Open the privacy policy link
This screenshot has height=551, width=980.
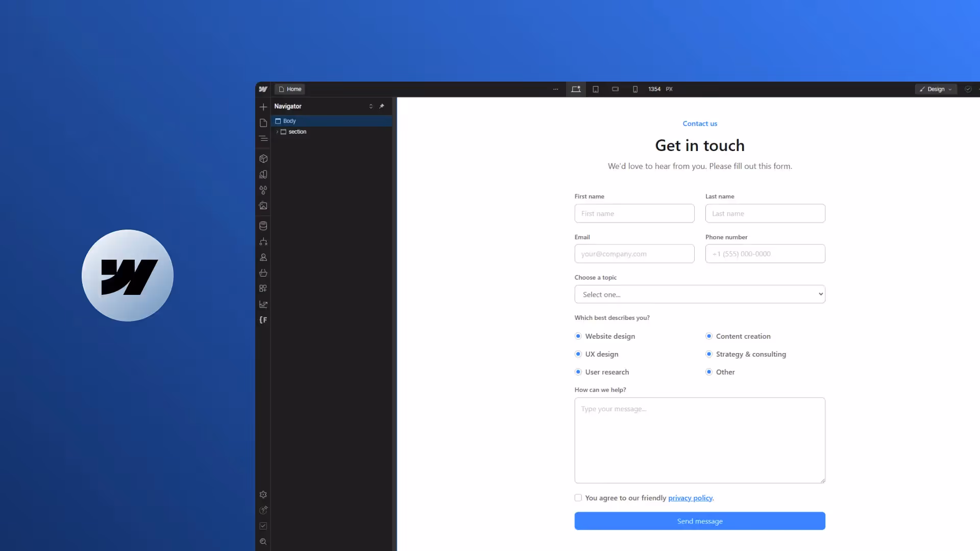(x=690, y=498)
